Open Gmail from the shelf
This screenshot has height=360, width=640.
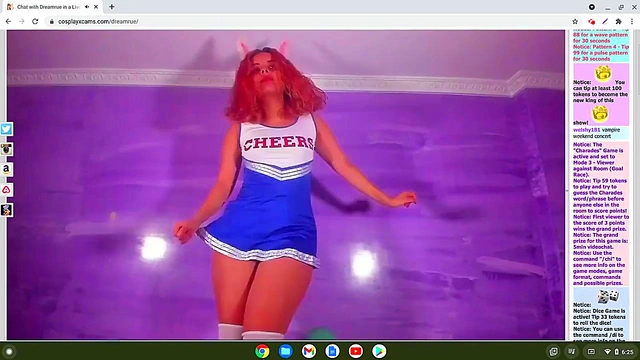309,351
